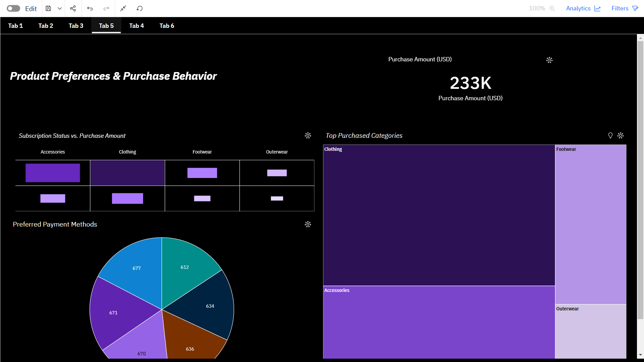Viewport: 644px width, 362px height.
Task: Click Top Purchased Categories insights lightbulb
Action: (610, 135)
